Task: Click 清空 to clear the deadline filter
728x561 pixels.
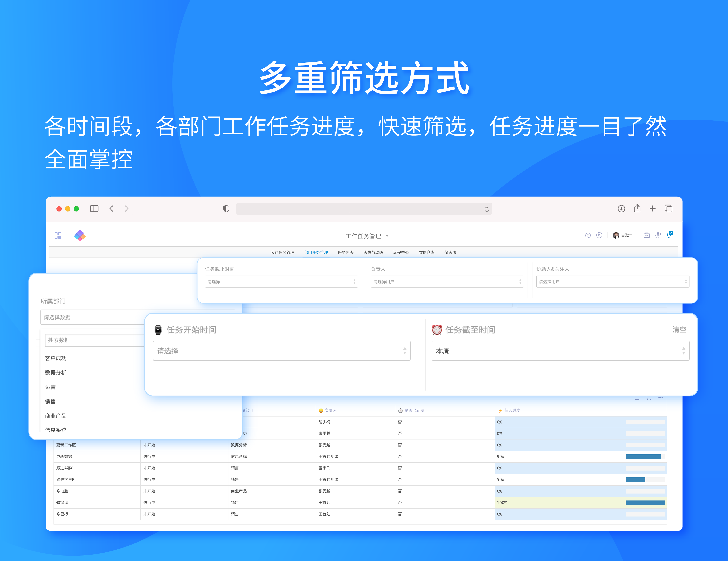Action: click(679, 330)
